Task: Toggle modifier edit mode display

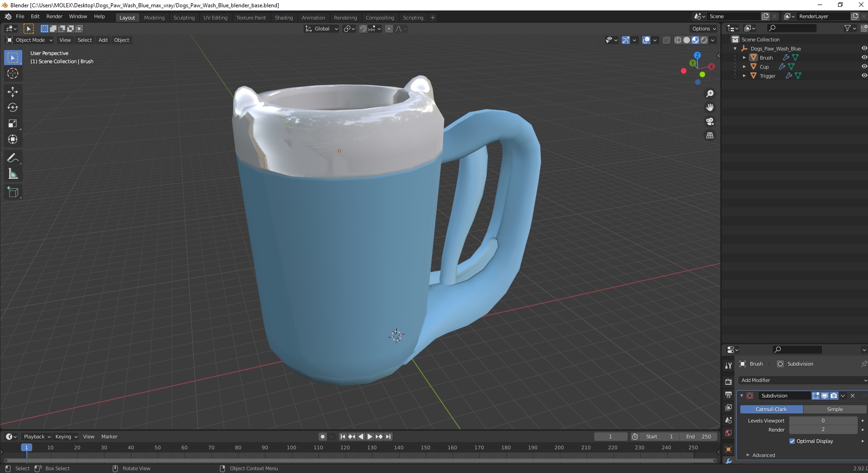Action: tap(816, 396)
